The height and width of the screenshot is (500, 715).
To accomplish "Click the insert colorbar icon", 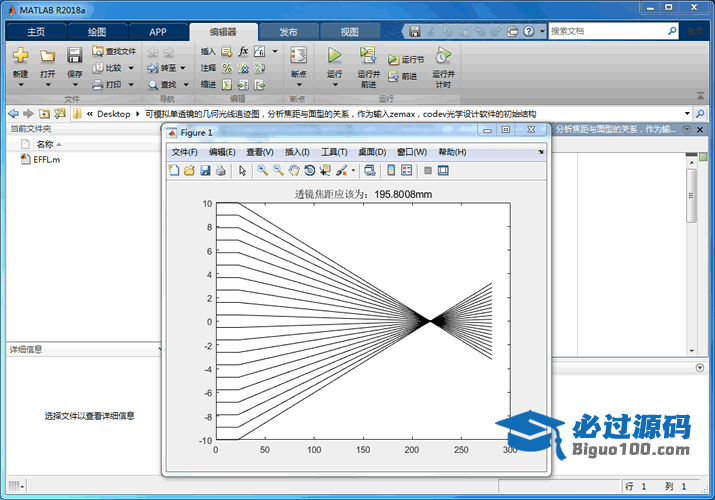I will (391, 170).
